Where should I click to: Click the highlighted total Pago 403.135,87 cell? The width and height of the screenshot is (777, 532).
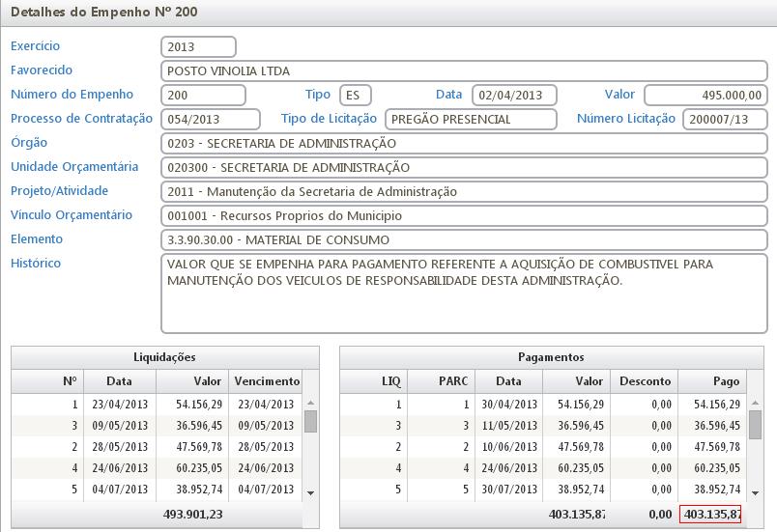click(710, 514)
